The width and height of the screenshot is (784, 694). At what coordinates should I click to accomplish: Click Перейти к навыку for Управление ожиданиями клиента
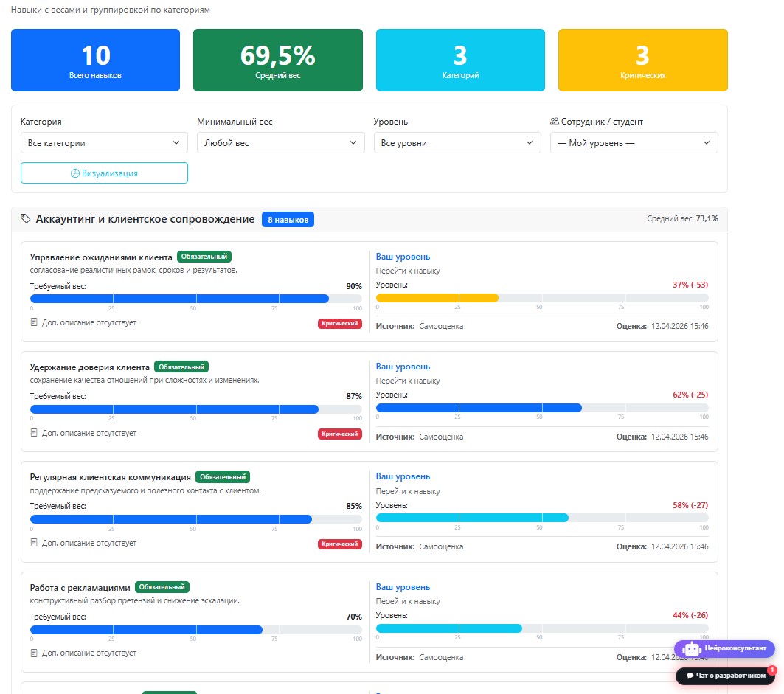click(x=408, y=271)
